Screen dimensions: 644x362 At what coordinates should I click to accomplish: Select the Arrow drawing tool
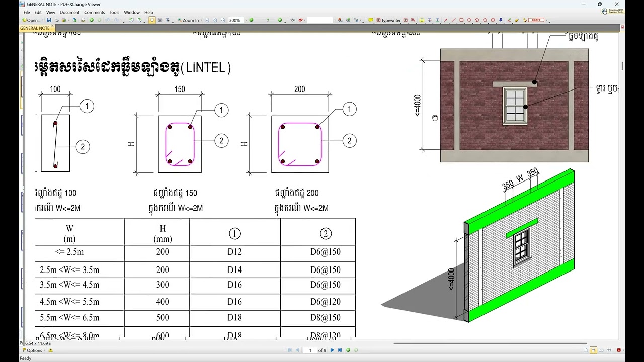click(x=445, y=20)
